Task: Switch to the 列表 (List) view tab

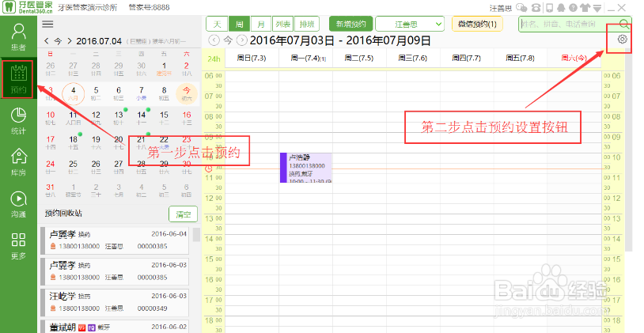Action: point(283,25)
